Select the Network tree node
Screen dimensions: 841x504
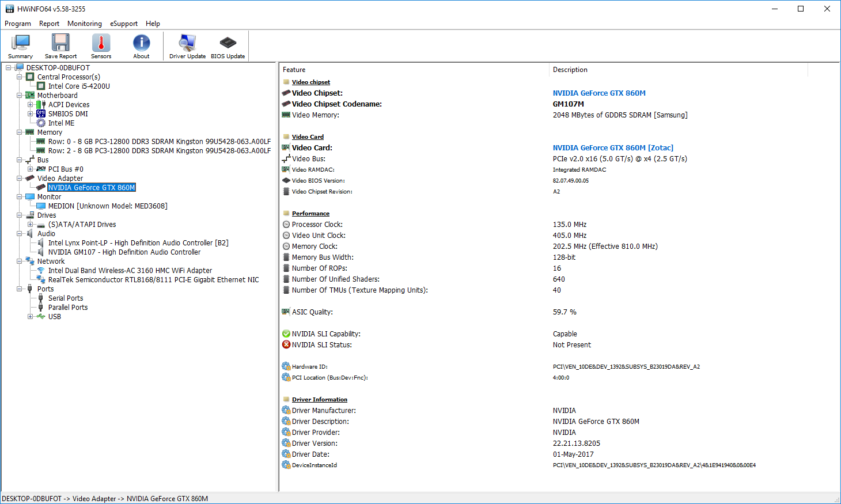point(51,261)
